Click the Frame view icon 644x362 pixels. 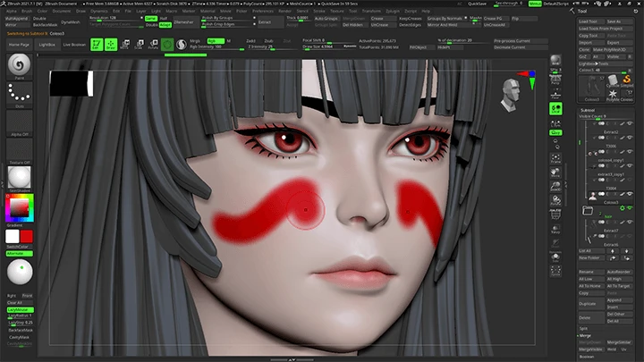[555, 159]
